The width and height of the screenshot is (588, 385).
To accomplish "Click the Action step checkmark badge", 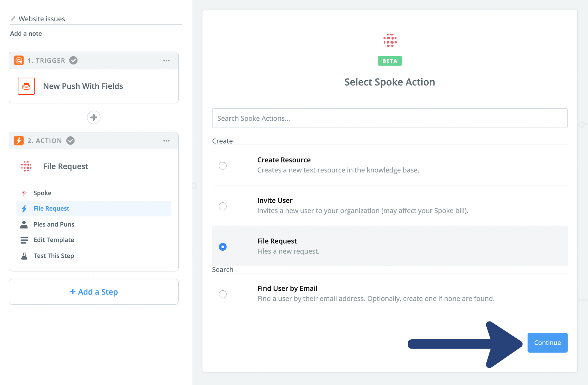I will [x=71, y=141].
